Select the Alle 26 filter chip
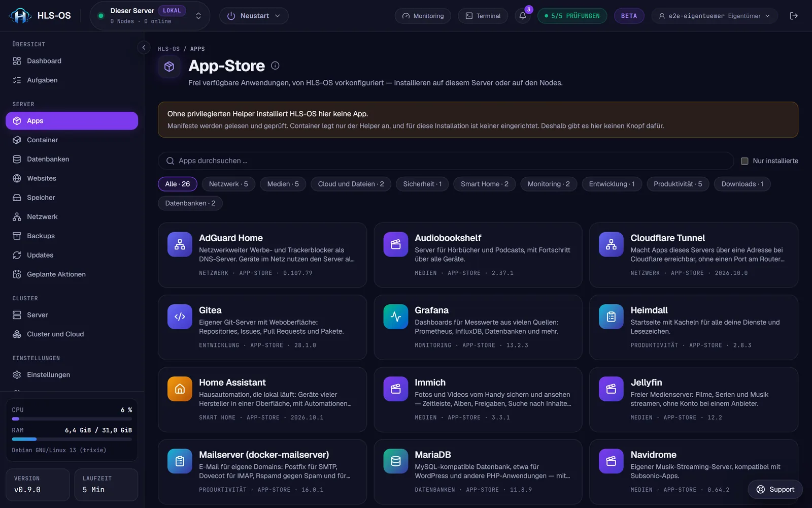Image resolution: width=812 pixels, height=508 pixels. click(178, 184)
